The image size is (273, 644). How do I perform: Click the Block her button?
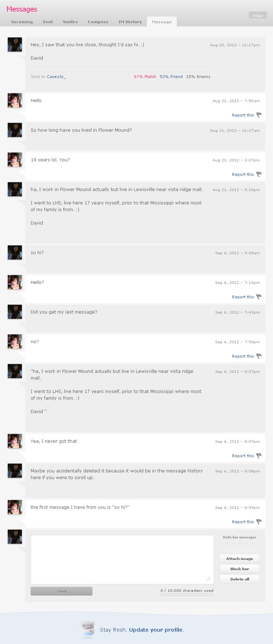click(239, 569)
